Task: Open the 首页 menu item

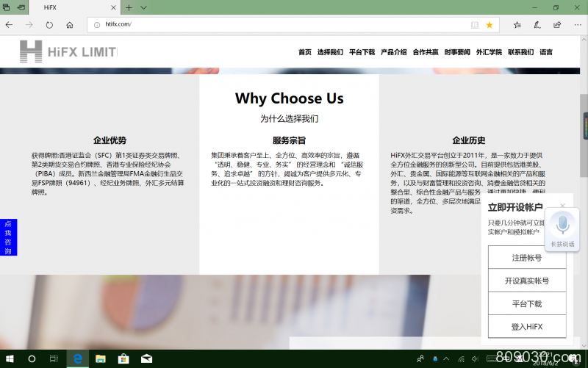Action: pos(305,52)
